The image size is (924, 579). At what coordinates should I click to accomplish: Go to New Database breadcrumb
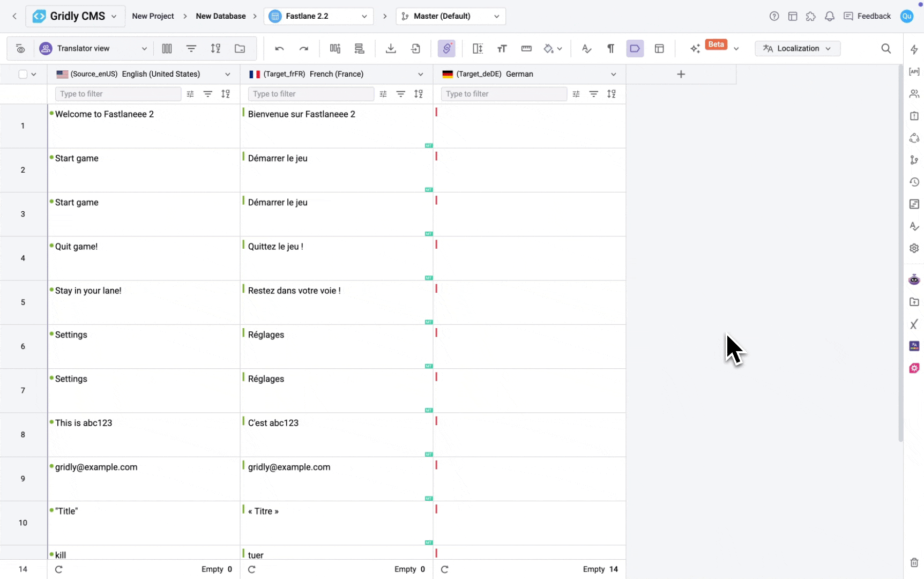click(x=220, y=16)
